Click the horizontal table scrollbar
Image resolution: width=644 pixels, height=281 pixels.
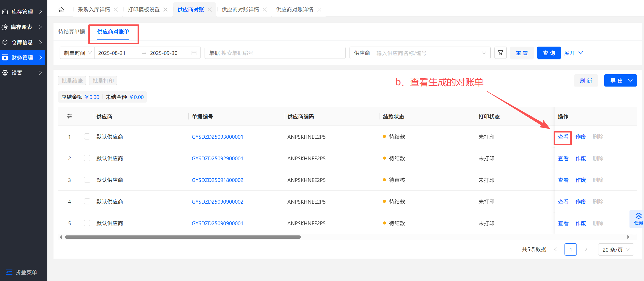coord(183,237)
